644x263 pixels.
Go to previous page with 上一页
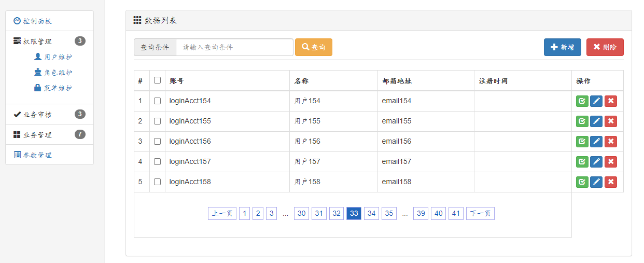(222, 213)
